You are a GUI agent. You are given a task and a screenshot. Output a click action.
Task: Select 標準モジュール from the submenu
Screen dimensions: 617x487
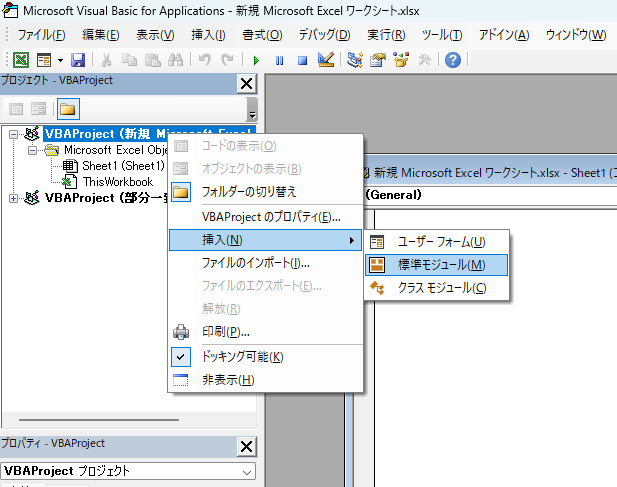(442, 265)
